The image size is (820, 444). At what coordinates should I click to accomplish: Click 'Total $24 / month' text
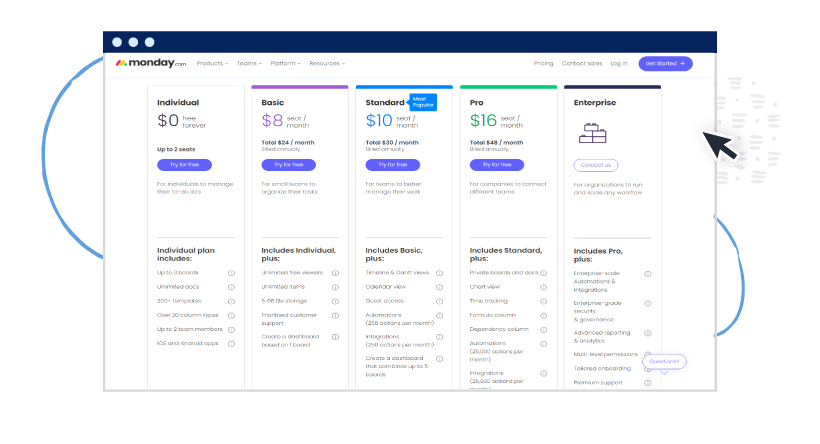click(288, 142)
